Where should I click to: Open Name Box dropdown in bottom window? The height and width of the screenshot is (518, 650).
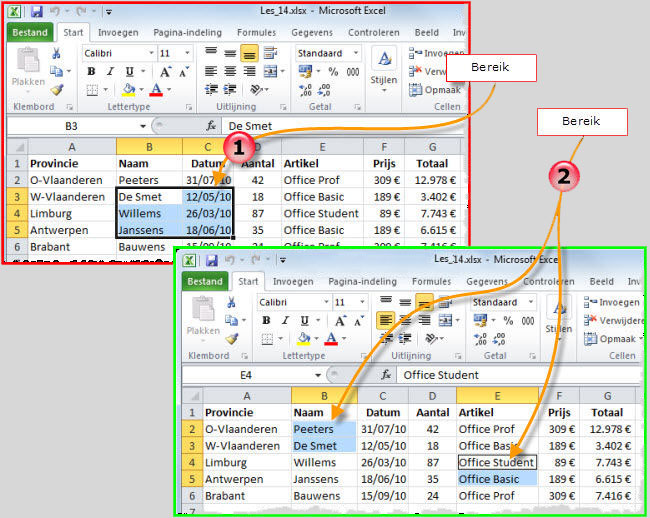(318, 375)
